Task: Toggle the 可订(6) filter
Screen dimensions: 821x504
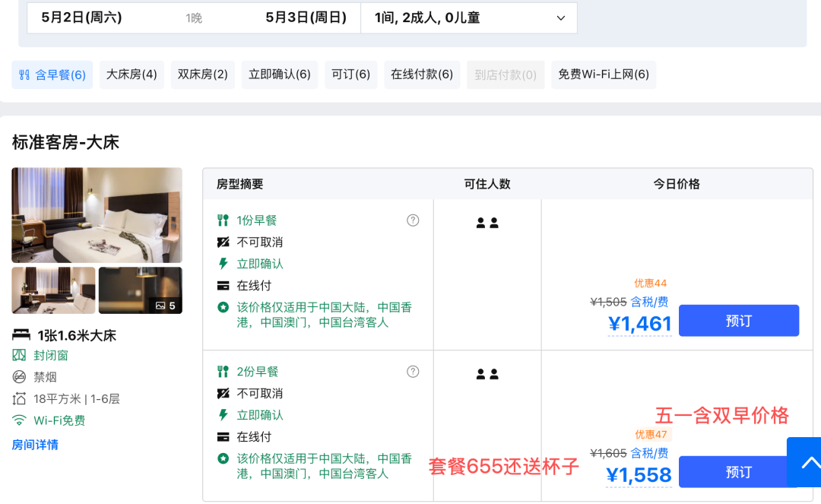Action: click(x=350, y=74)
